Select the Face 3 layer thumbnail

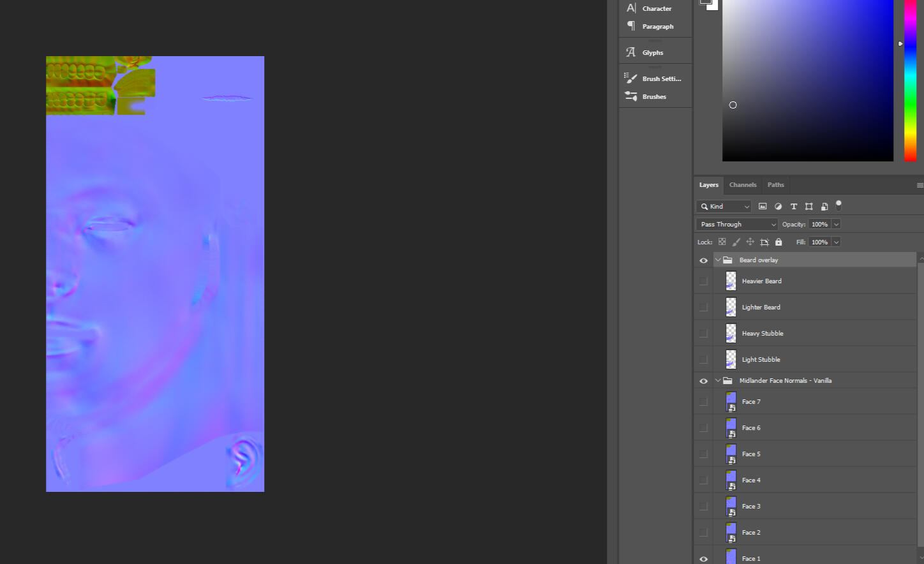[731, 506]
